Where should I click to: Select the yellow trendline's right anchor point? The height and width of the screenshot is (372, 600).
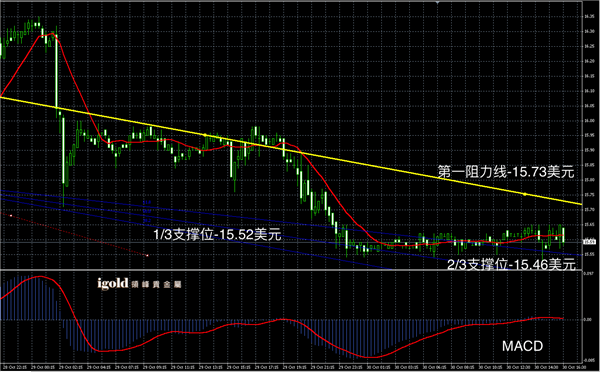pyautogui.click(x=525, y=194)
